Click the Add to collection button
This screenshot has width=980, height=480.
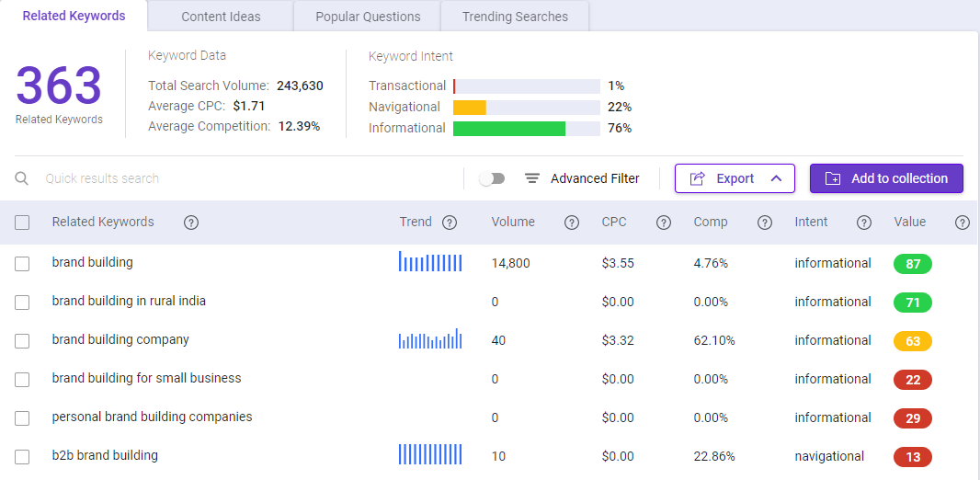(887, 178)
